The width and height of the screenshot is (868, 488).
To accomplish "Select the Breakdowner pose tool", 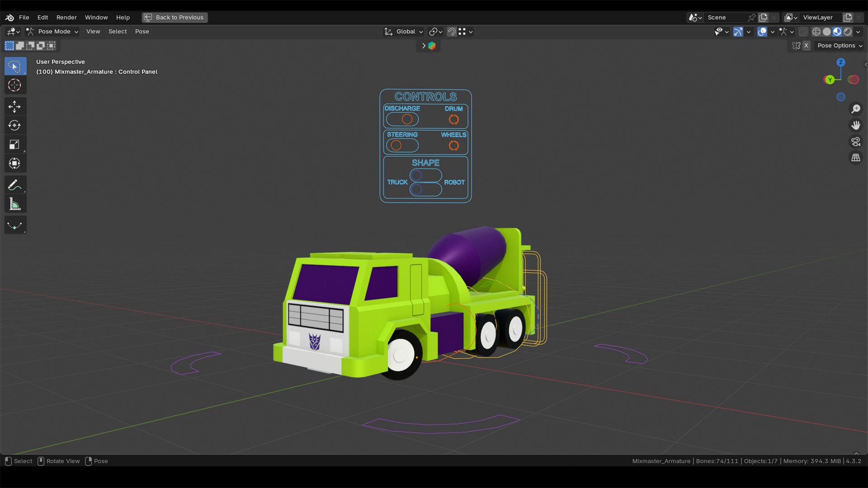I will tap(15, 225).
